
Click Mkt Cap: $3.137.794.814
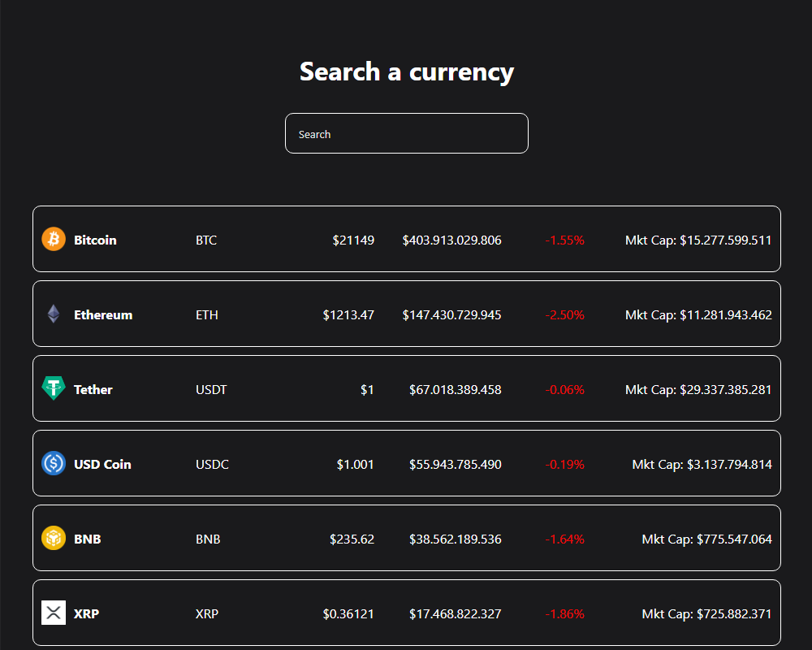(x=702, y=464)
